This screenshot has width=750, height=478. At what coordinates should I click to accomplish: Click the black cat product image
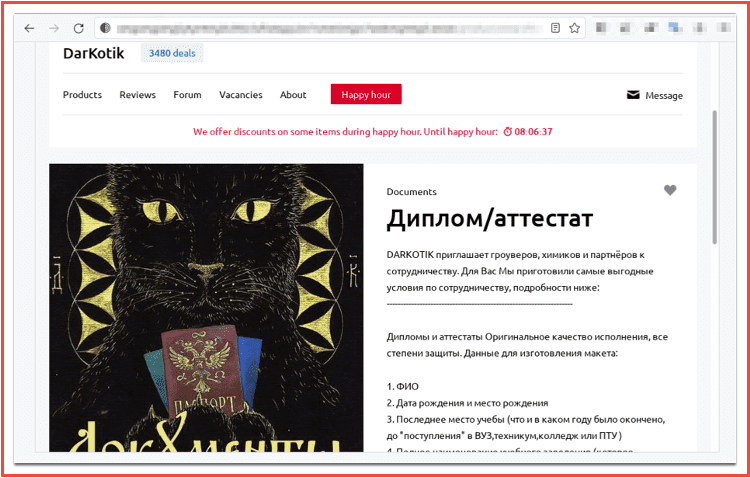(x=206, y=308)
